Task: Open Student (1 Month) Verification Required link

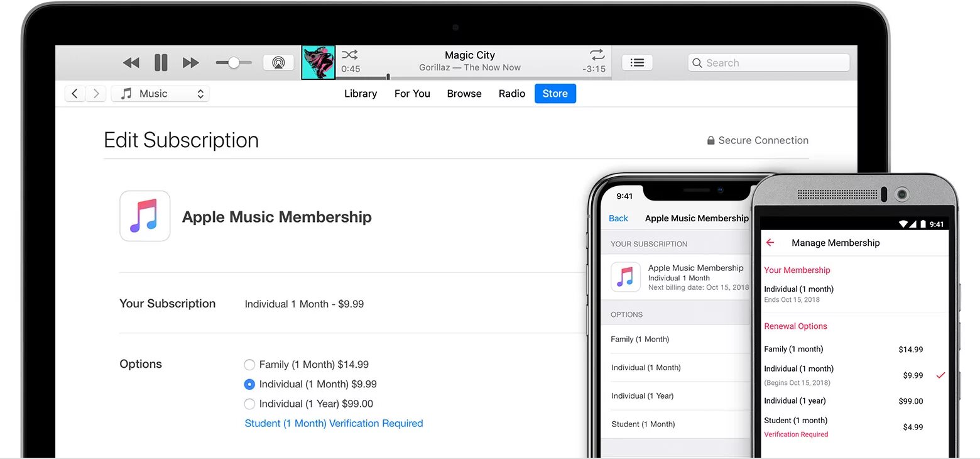Action: pyautogui.click(x=334, y=423)
